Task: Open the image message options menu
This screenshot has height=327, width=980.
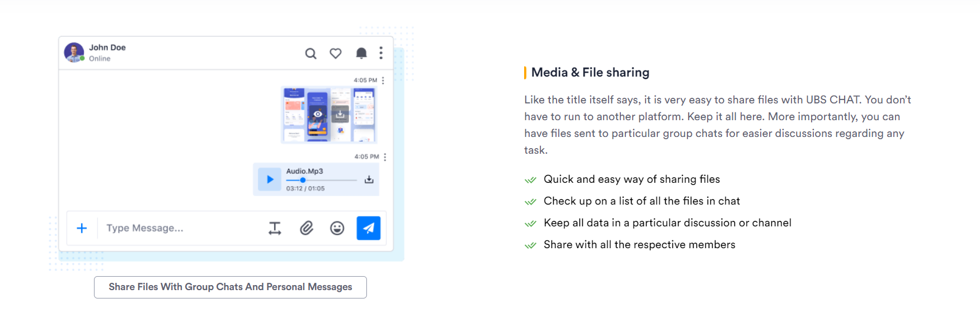Action: [x=383, y=80]
